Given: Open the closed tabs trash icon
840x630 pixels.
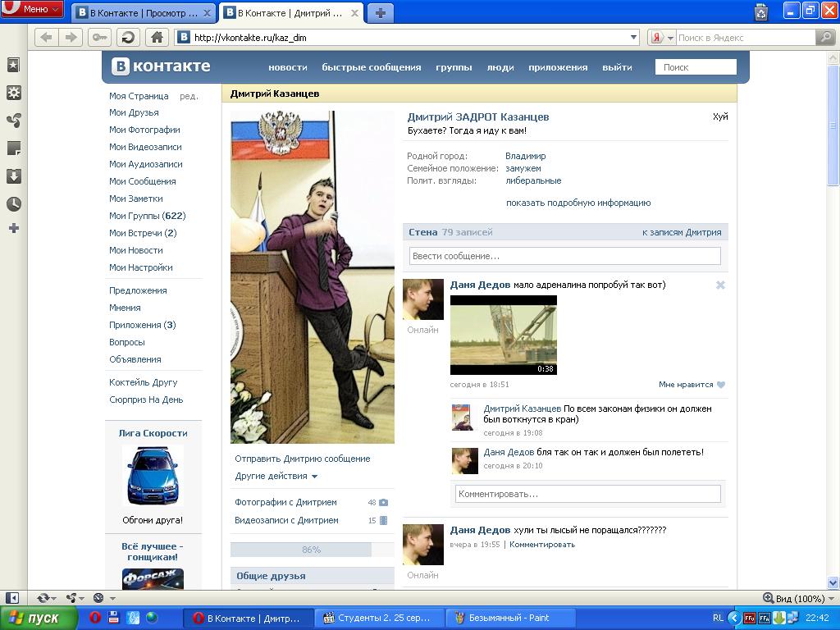Looking at the screenshot, I should (761, 11).
